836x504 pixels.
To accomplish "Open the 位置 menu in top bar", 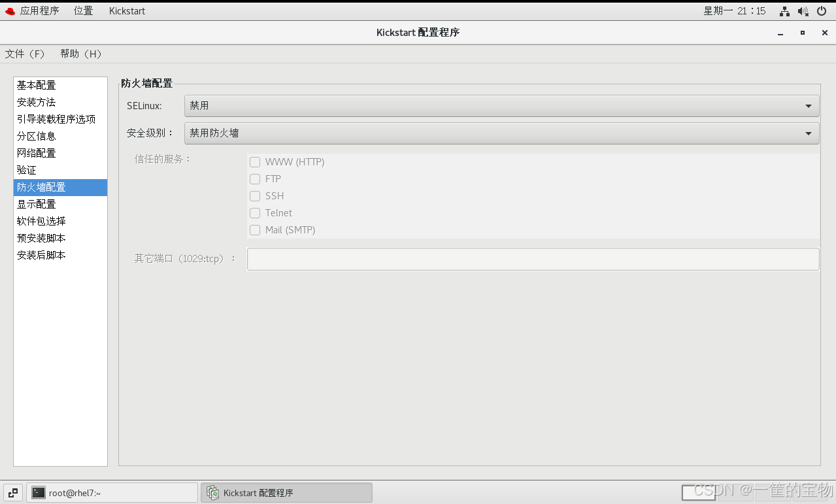I will coord(84,11).
